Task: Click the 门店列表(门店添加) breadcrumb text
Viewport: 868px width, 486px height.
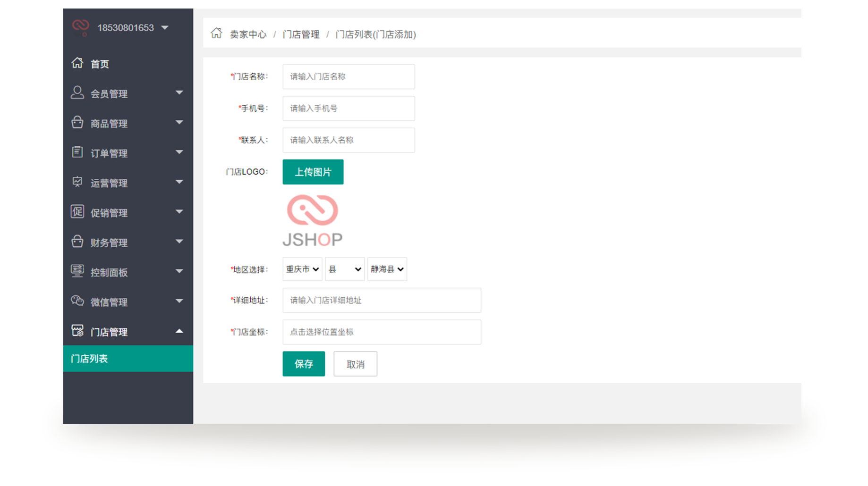Action: (375, 34)
